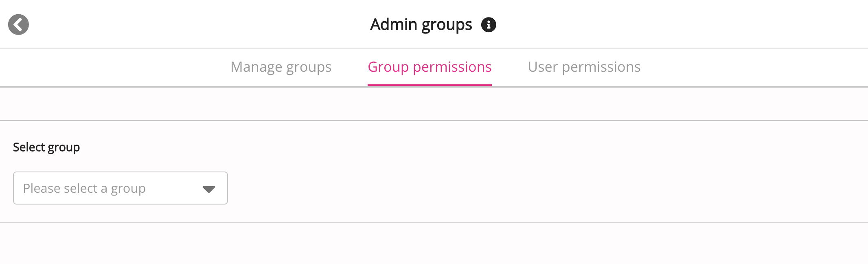Click the placeholder text Please select a group

[85, 188]
